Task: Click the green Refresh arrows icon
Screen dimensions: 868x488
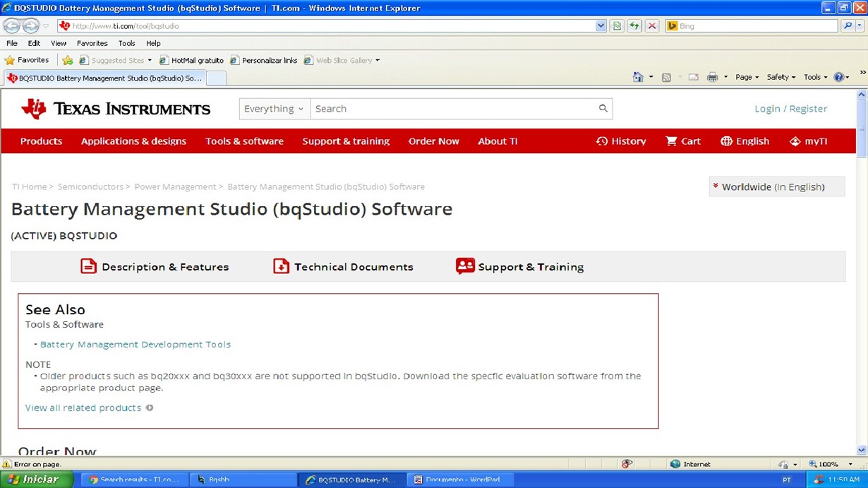Action: tap(634, 26)
